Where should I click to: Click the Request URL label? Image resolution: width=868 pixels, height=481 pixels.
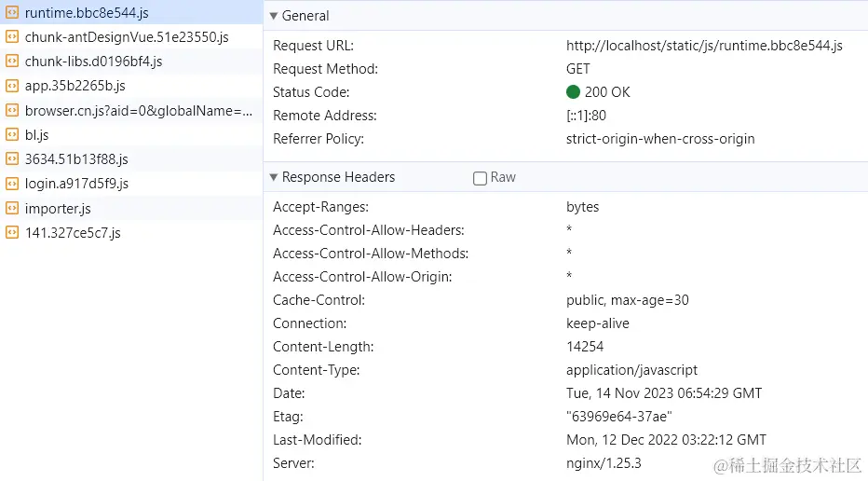[x=313, y=46]
